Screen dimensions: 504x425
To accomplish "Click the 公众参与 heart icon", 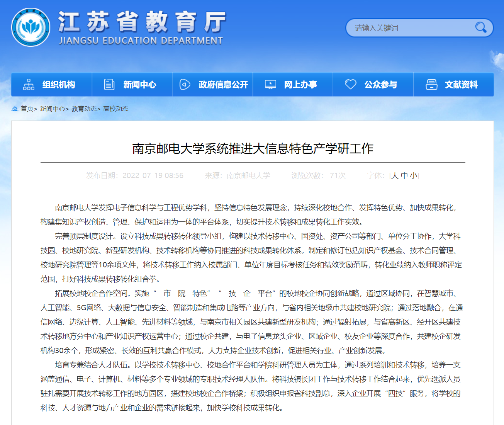I will tap(350, 85).
